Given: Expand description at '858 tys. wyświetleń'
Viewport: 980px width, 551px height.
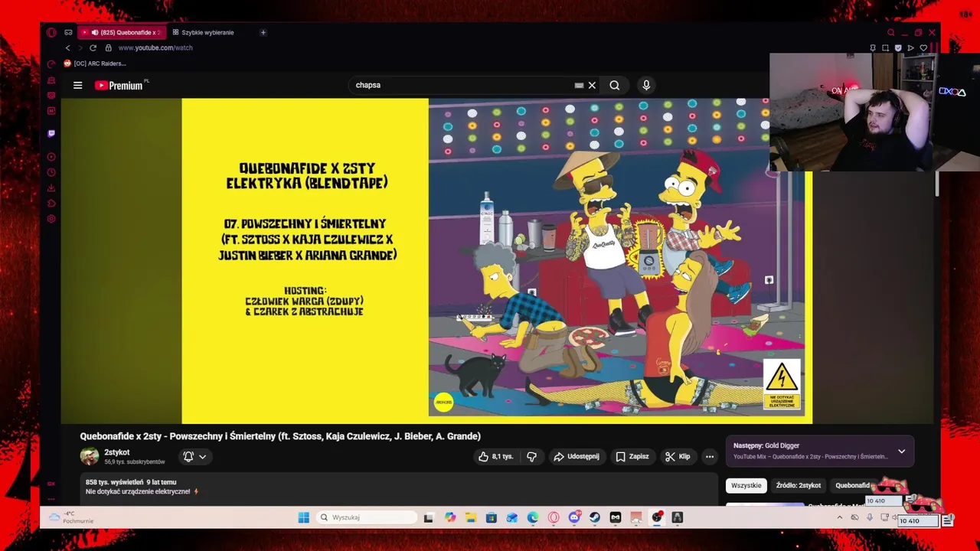Looking at the screenshot, I should (131, 482).
